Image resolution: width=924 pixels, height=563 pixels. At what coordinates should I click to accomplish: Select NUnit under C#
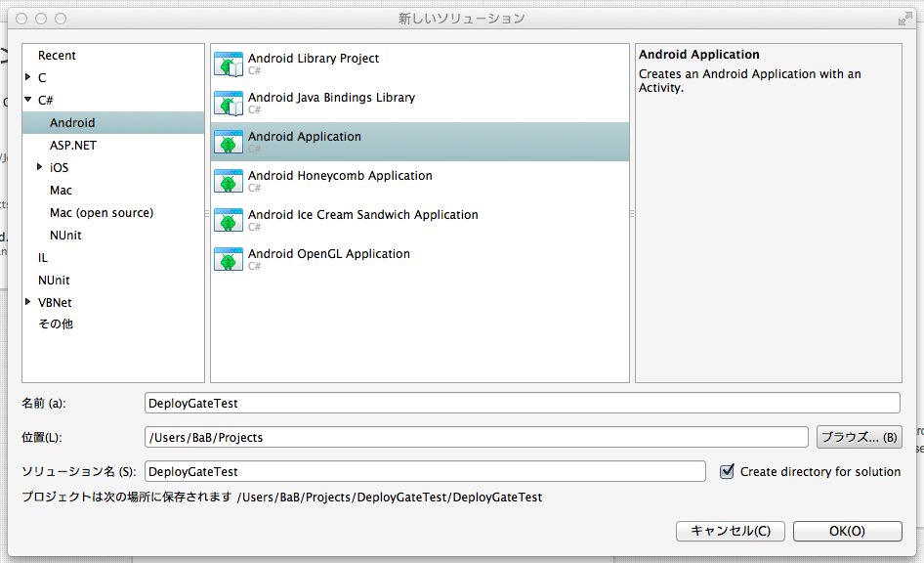click(65, 236)
